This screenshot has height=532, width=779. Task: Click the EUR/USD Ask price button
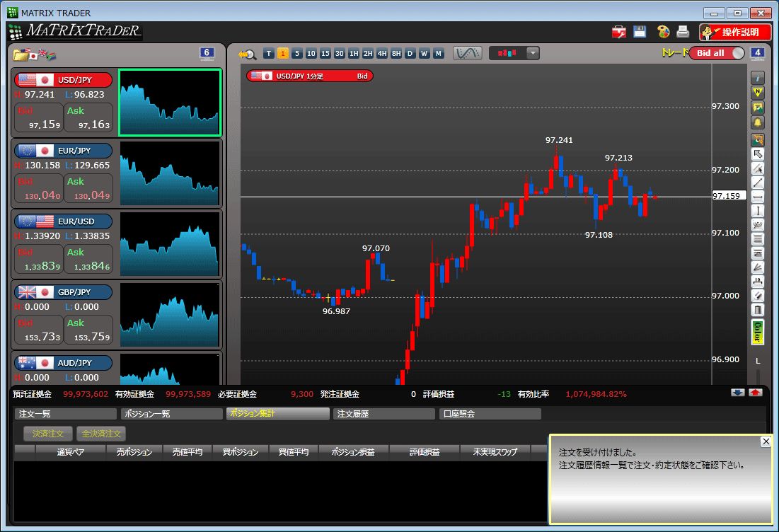(x=88, y=260)
